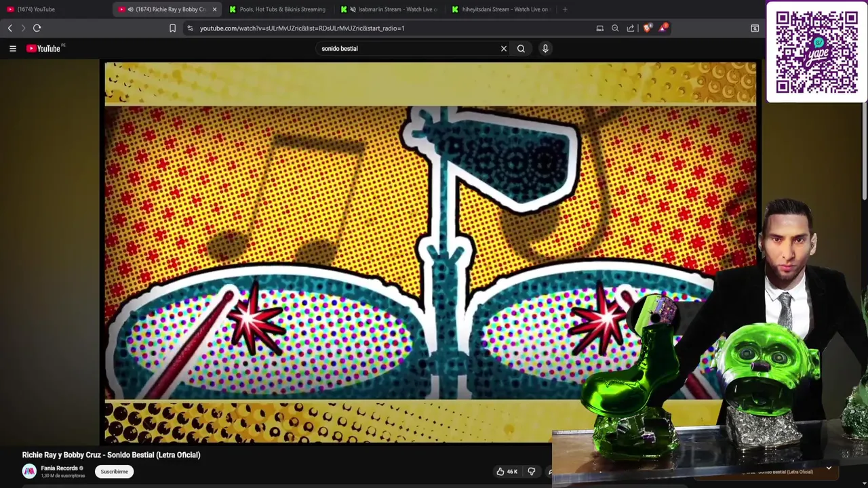Open a new browser tab

(565, 9)
